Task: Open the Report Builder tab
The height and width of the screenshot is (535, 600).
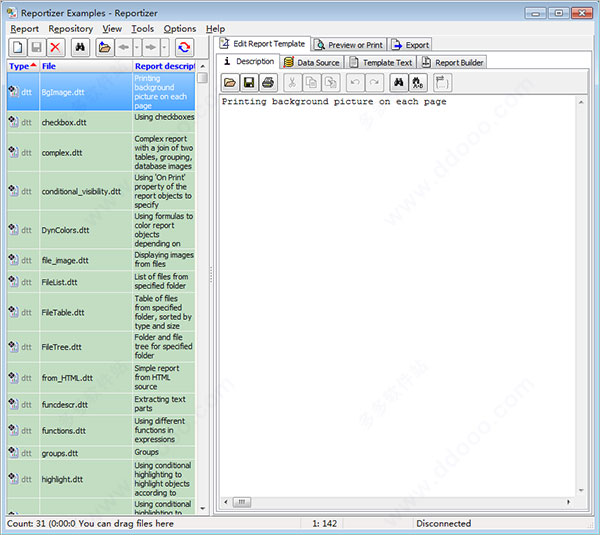Action: pyautogui.click(x=452, y=62)
